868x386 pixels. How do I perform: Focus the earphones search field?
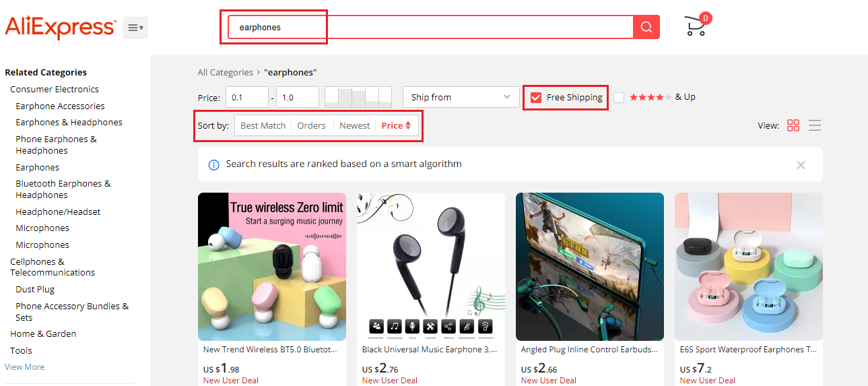[430, 27]
